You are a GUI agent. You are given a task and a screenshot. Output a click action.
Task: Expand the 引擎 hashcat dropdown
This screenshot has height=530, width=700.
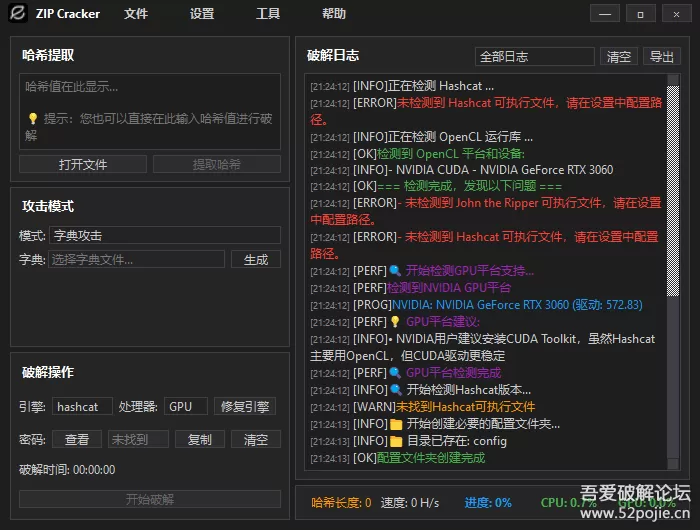tap(82, 406)
